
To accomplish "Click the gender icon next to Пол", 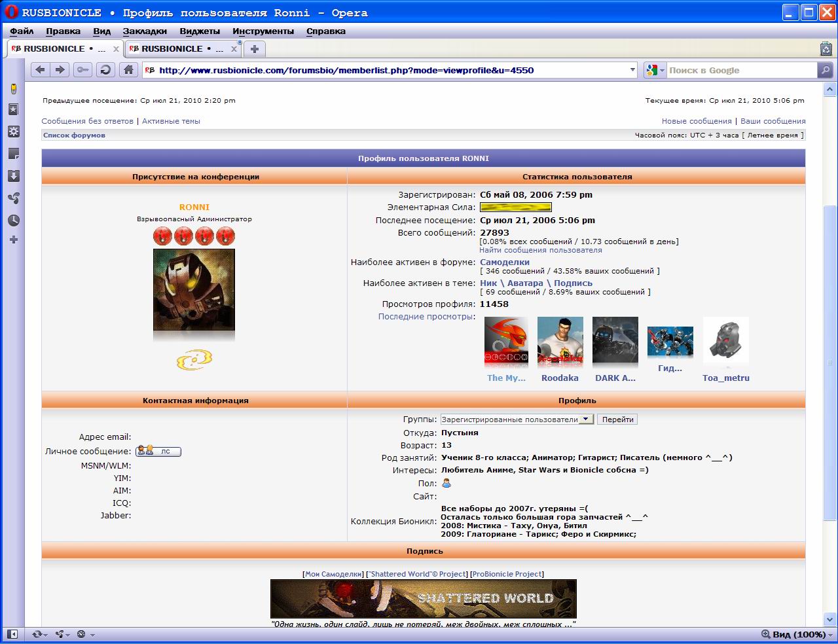I will point(446,483).
